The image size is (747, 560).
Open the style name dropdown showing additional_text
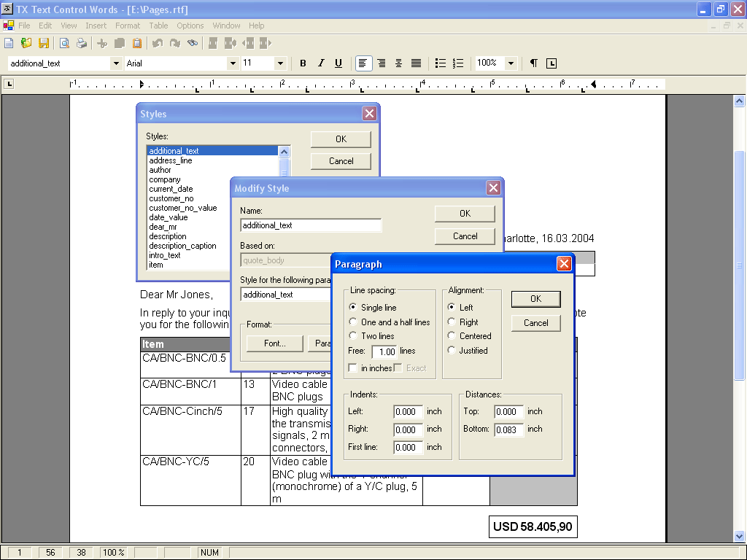pos(116,63)
